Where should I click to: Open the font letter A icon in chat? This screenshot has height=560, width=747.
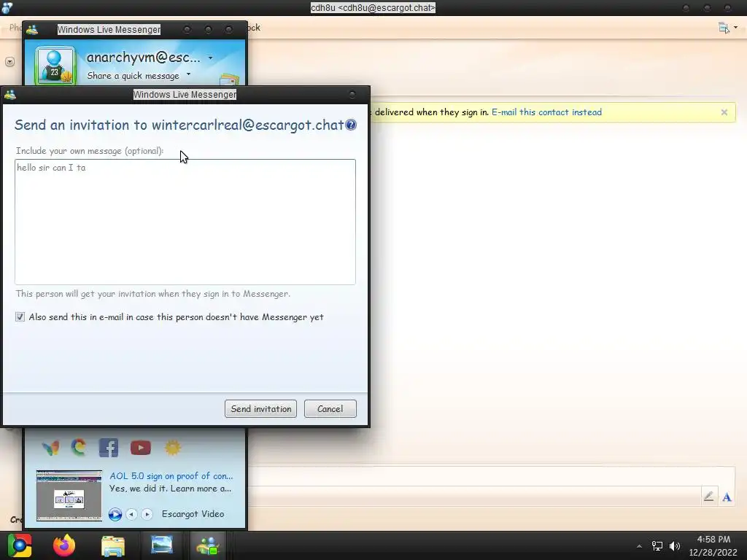point(727,497)
